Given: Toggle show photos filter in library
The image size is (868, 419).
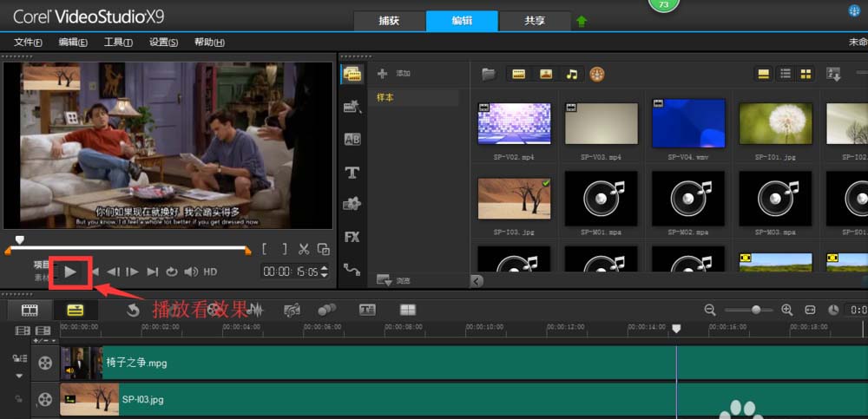Looking at the screenshot, I should [545, 75].
